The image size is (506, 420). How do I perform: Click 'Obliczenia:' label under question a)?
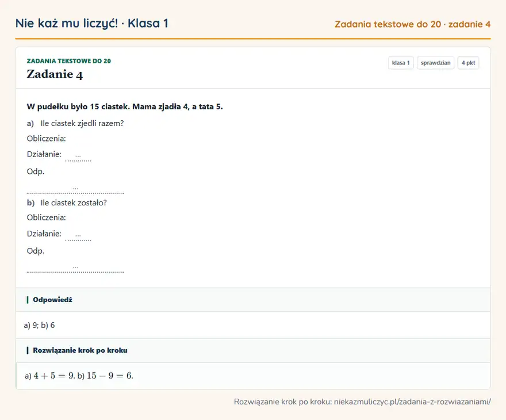(x=46, y=139)
